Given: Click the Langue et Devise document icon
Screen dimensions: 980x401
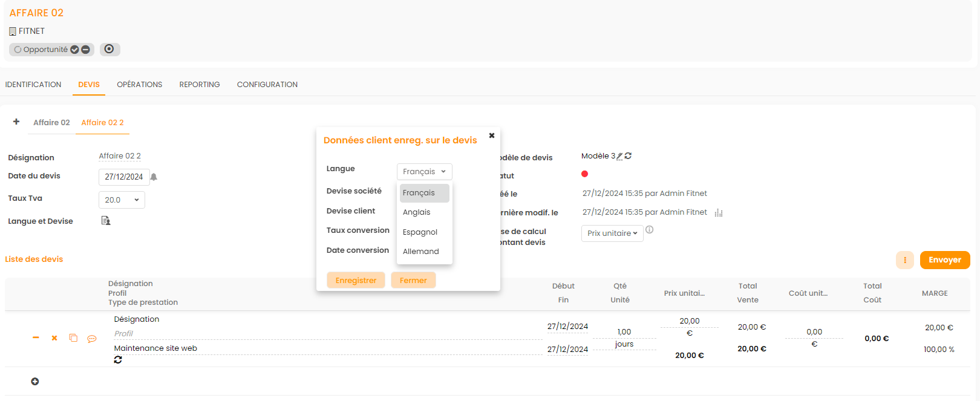Looking at the screenshot, I should tap(106, 221).
